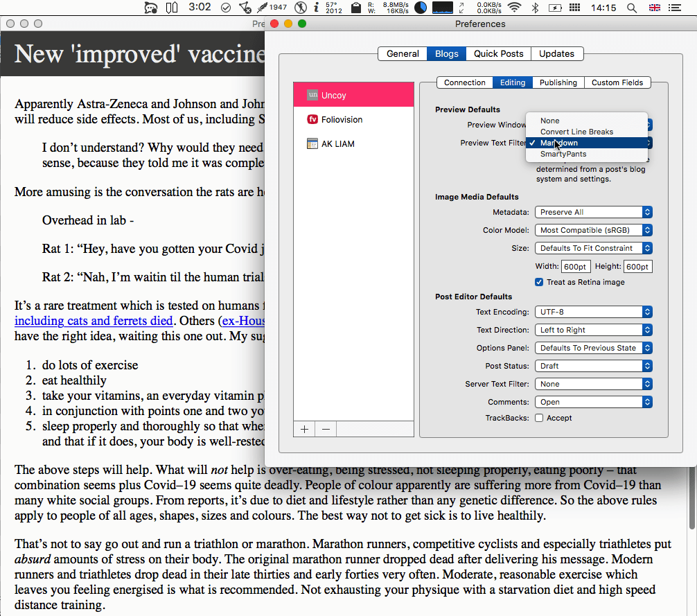This screenshot has height=616, width=697.
Task: Click the triangle graph icon with the x badge
Action: [x=245, y=8]
